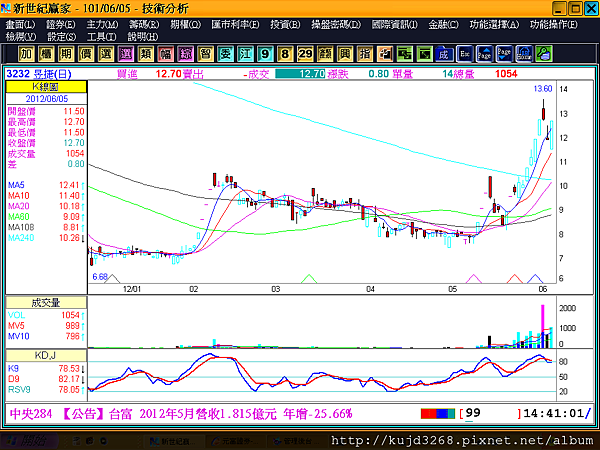
Task: Click the K9 value 78.53
Action: tap(69, 368)
